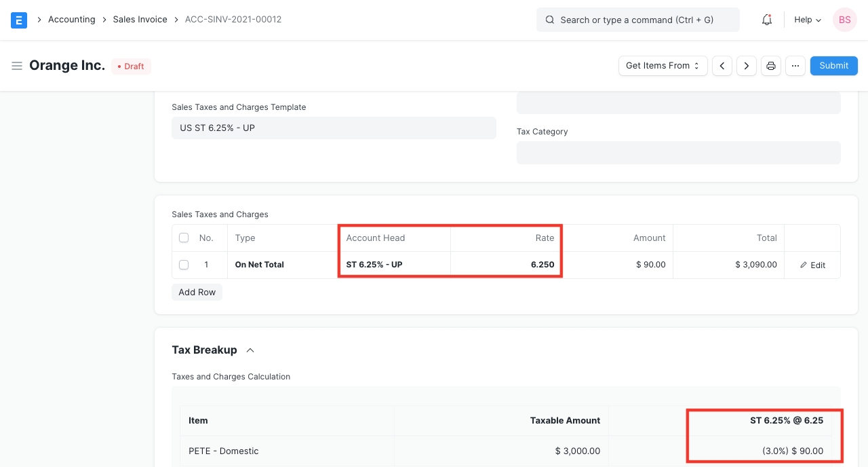The width and height of the screenshot is (868, 467).
Task: Go to next invoice with right arrow
Action: point(747,66)
